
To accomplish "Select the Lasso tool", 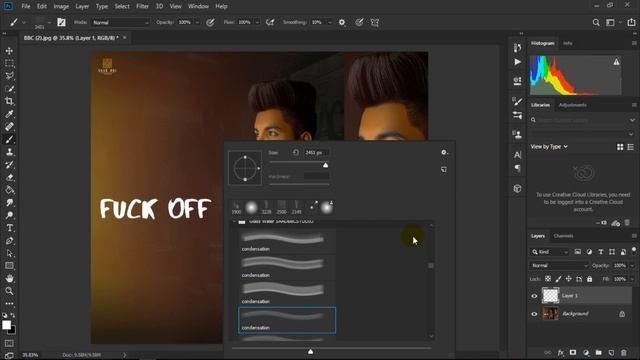I will 9,76.
